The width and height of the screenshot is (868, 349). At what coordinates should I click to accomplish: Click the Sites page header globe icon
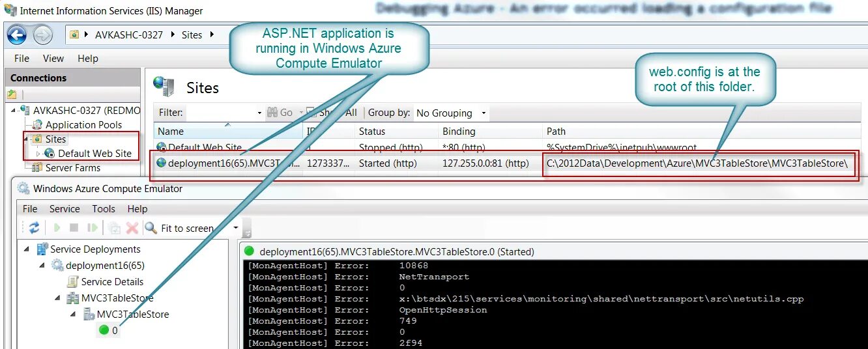(164, 87)
